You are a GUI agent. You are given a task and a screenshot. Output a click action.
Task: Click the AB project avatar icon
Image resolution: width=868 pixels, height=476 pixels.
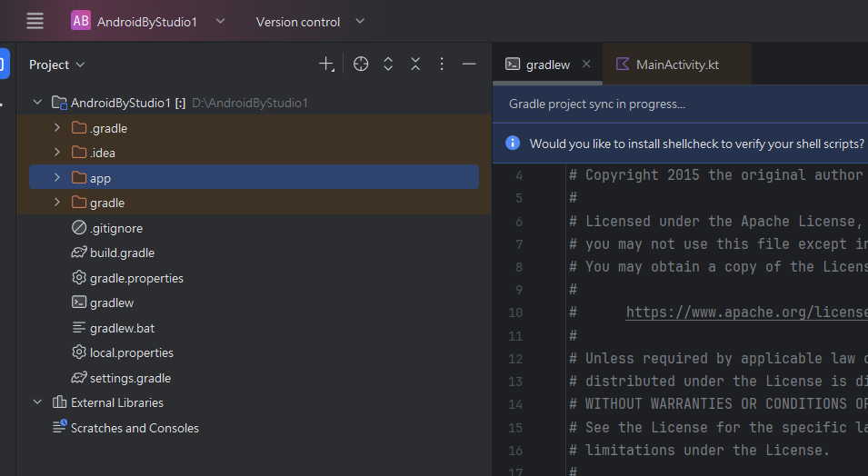point(81,21)
